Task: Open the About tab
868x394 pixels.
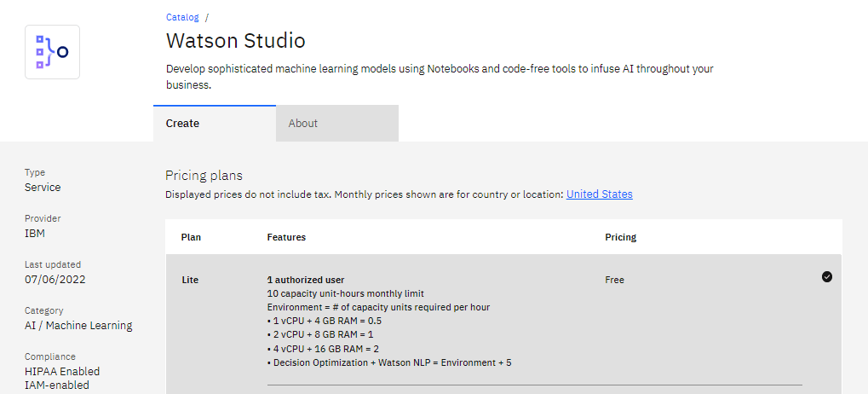Action: (302, 124)
